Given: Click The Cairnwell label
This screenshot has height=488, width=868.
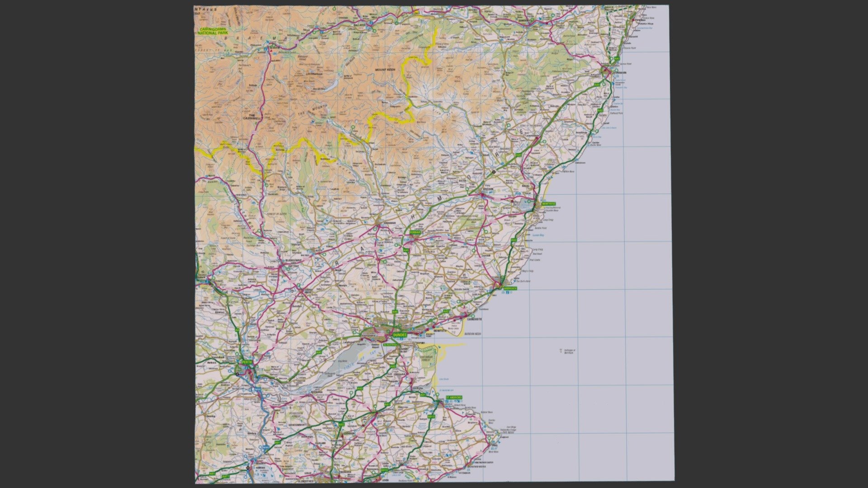Looking at the screenshot, I should coord(252,117).
